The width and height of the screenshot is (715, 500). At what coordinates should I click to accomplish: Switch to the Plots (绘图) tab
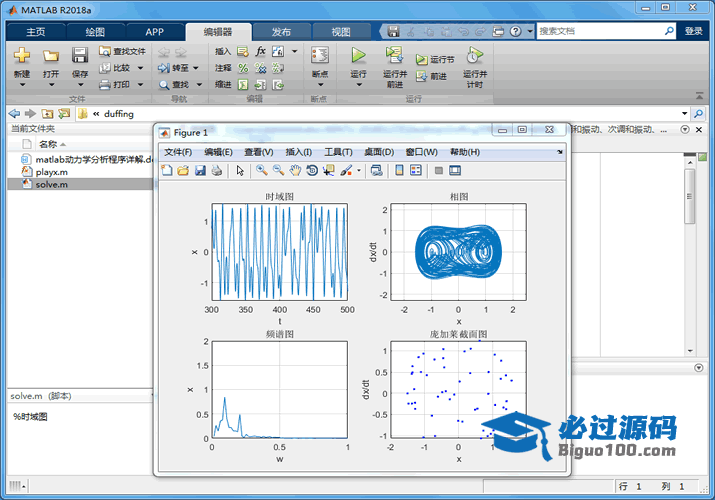click(95, 32)
